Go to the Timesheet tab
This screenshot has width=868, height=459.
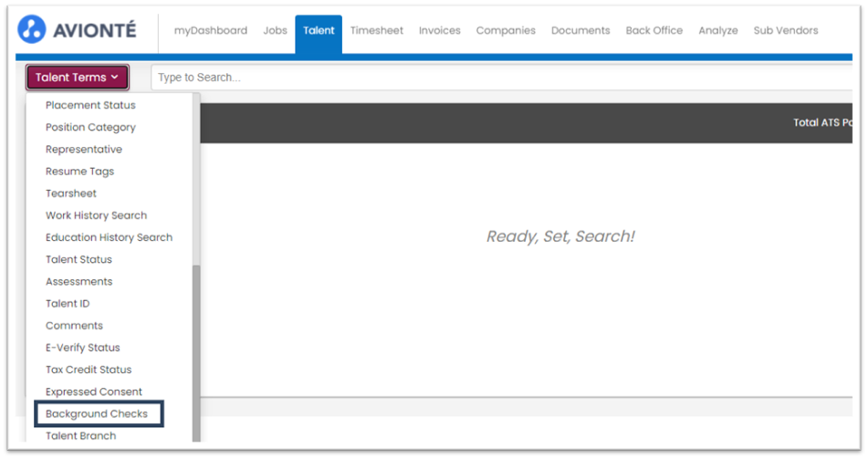pyautogui.click(x=376, y=30)
